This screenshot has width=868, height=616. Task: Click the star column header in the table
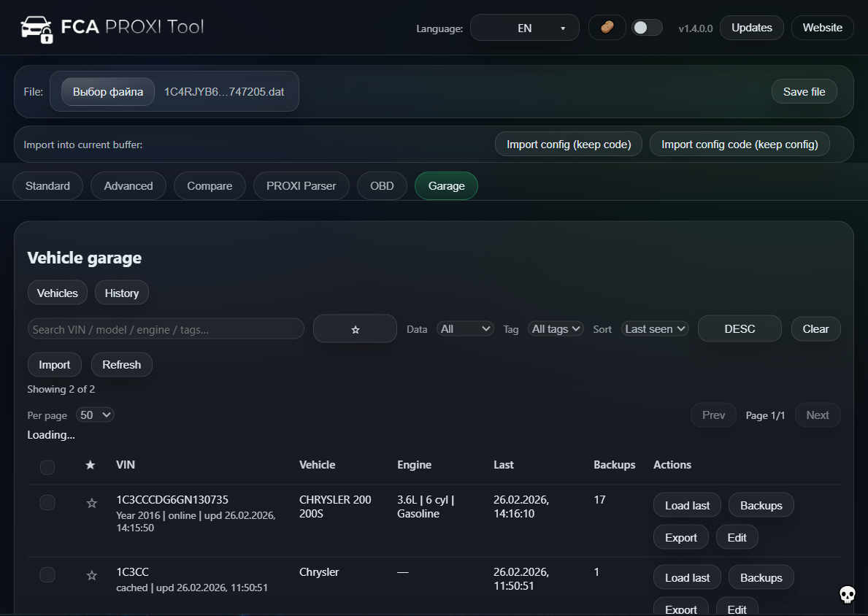pos(90,465)
